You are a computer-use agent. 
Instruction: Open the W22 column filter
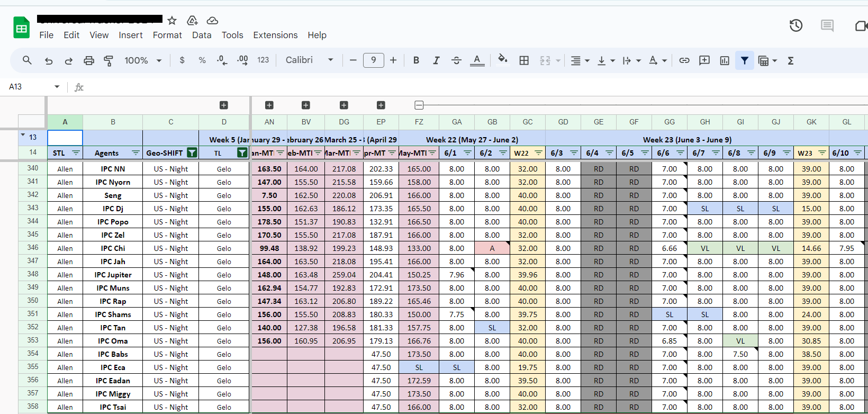tap(538, 153)
